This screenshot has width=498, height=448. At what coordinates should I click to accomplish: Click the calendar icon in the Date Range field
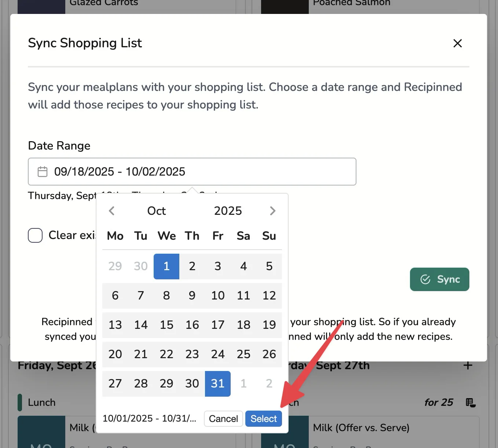pos(43,171)
